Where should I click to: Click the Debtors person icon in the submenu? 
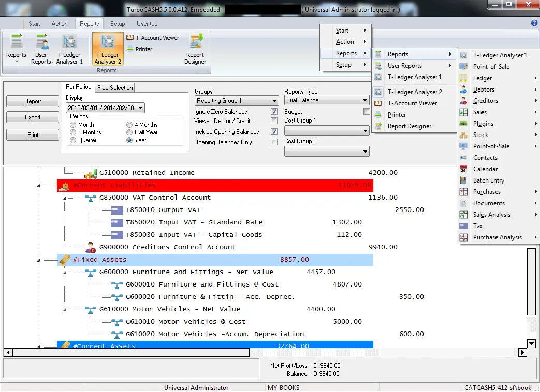pyautogui.click(x=463, y=89)
